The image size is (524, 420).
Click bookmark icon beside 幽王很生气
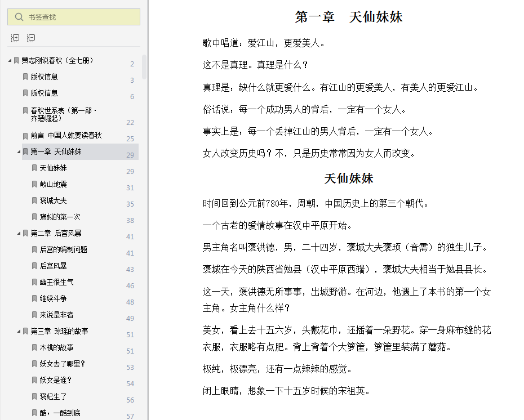pos(34,283)
